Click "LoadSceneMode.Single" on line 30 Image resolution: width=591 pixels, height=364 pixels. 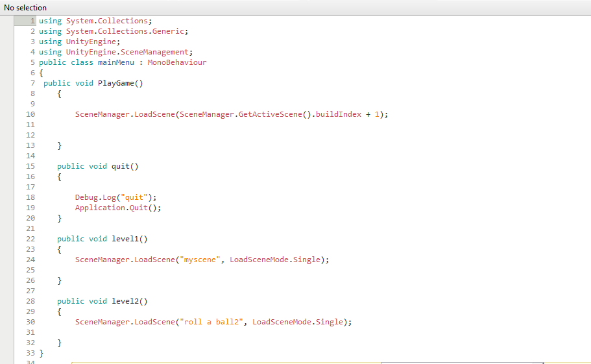298,322
